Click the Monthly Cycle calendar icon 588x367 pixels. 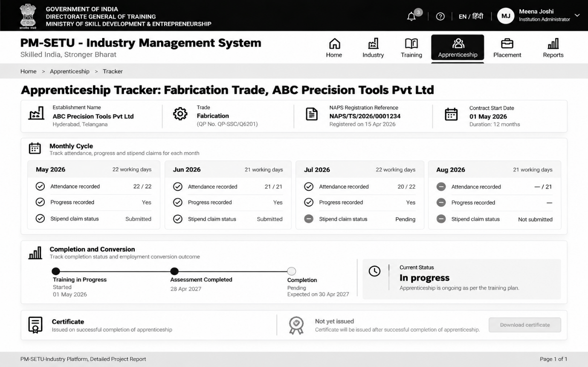pyautogui.click(x=35, y=149)
